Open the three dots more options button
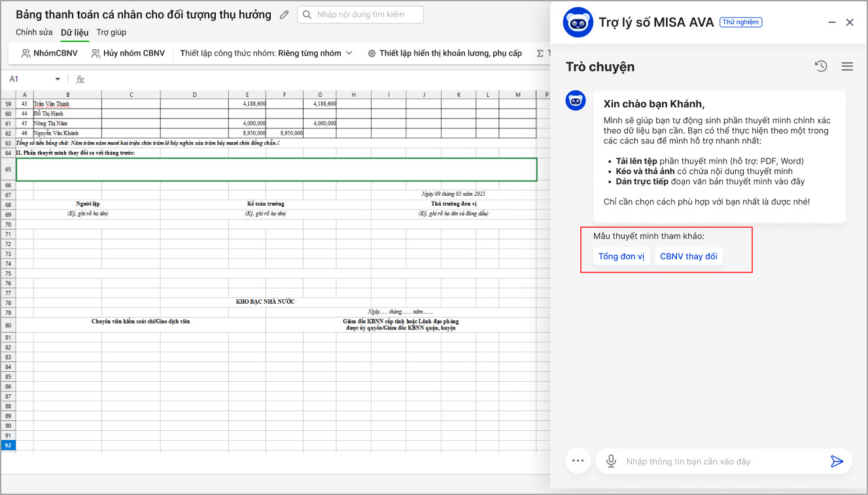The width and height of the screenshot is (868, 495). pos(577,461)
